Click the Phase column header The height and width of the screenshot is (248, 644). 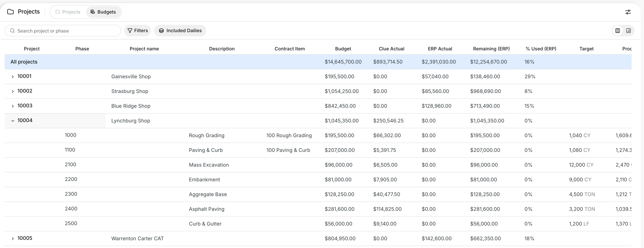pyautogui.click(x=82, y=49)
